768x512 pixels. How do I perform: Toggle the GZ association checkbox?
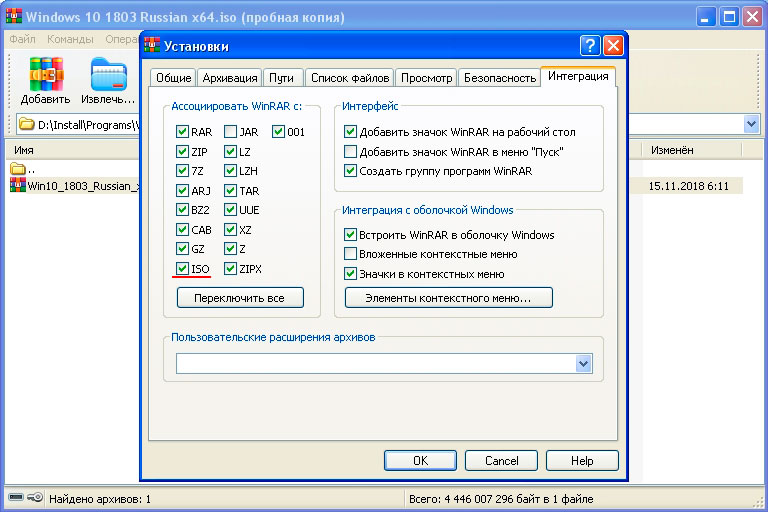pos(182,248)
